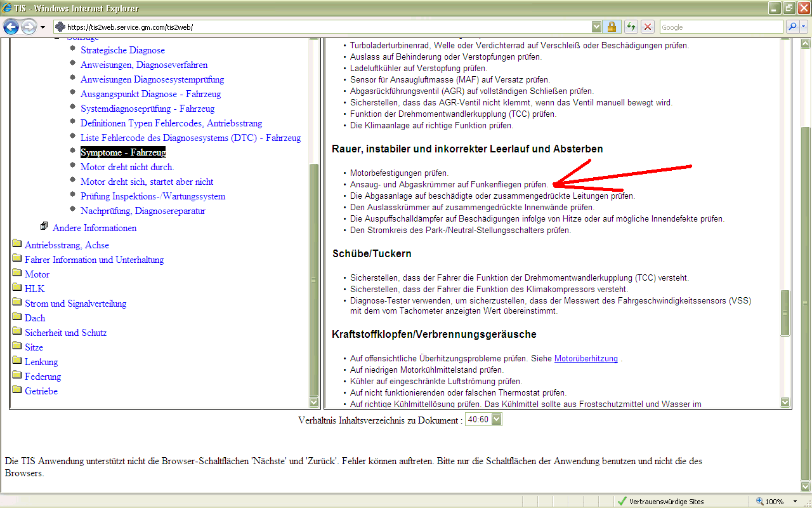
Task: Select Symptome - Fahrzeug in the tree
Action: (122, 152)
